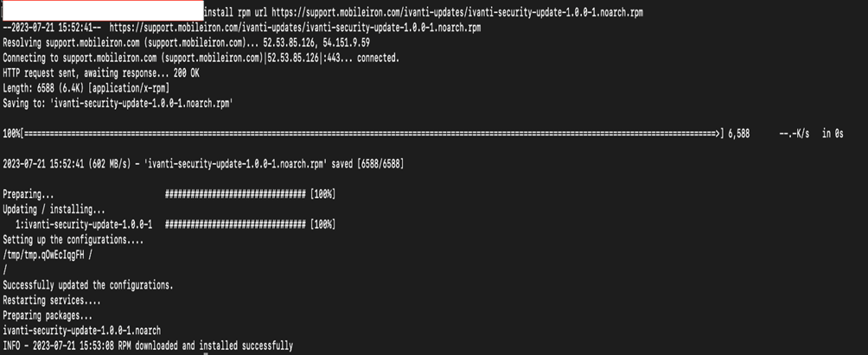
Task: Click the 'Setting up the configurations....' line
Action: pos(73,239)
